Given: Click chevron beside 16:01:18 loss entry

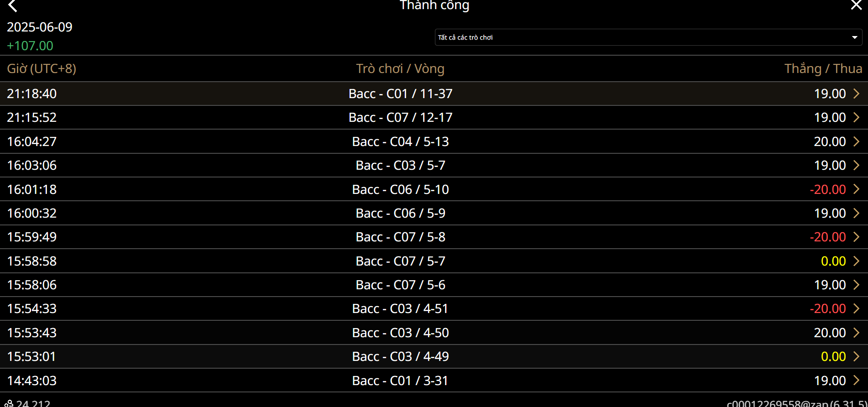Looking at the screenshot, I should (x=856, y=189).
